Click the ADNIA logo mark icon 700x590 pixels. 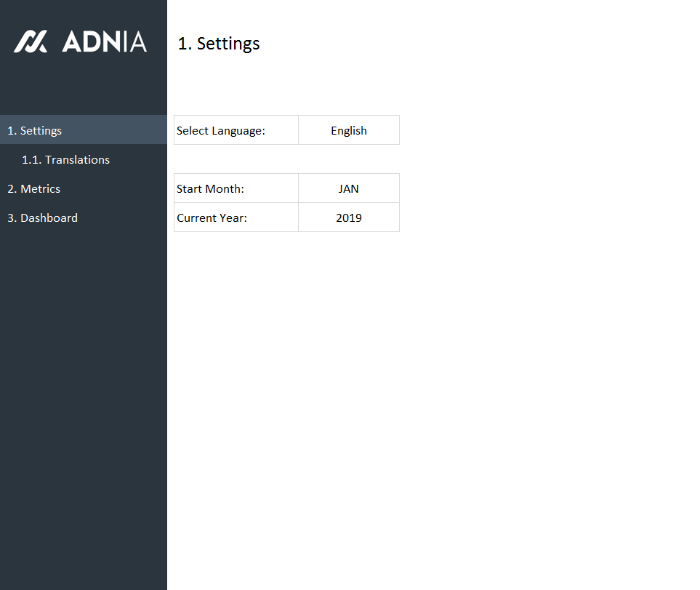point(31,41)
